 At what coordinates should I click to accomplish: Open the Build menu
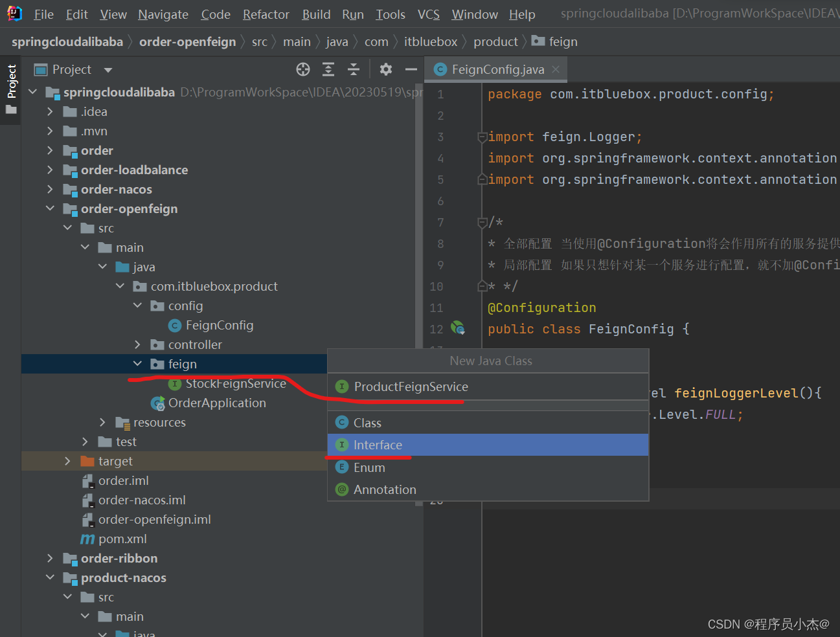(x=316, y=14)
